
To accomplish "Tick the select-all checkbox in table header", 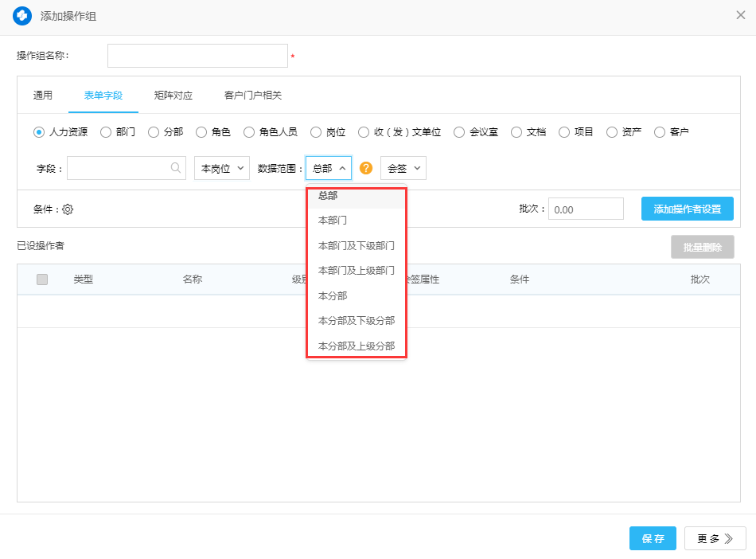I will (42, 279).
